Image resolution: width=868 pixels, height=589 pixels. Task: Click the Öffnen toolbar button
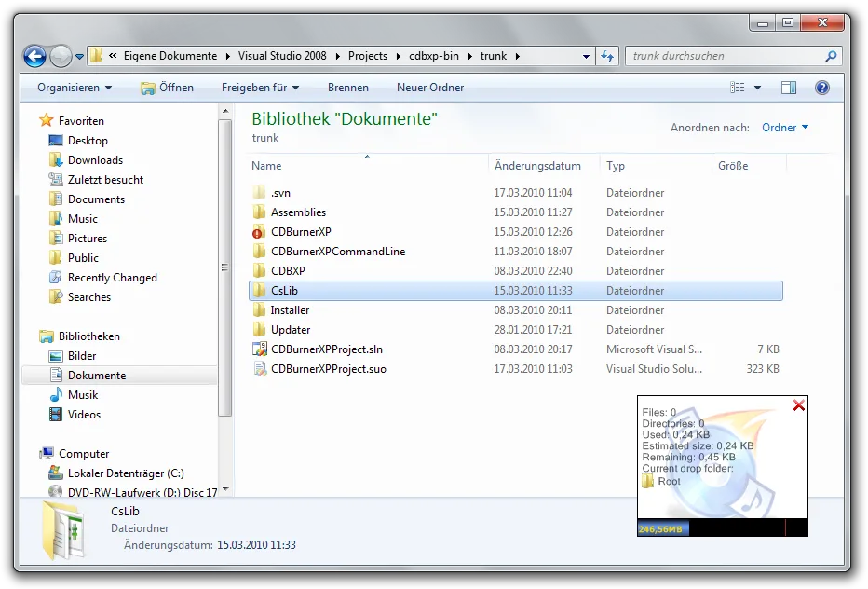[168, 88]
